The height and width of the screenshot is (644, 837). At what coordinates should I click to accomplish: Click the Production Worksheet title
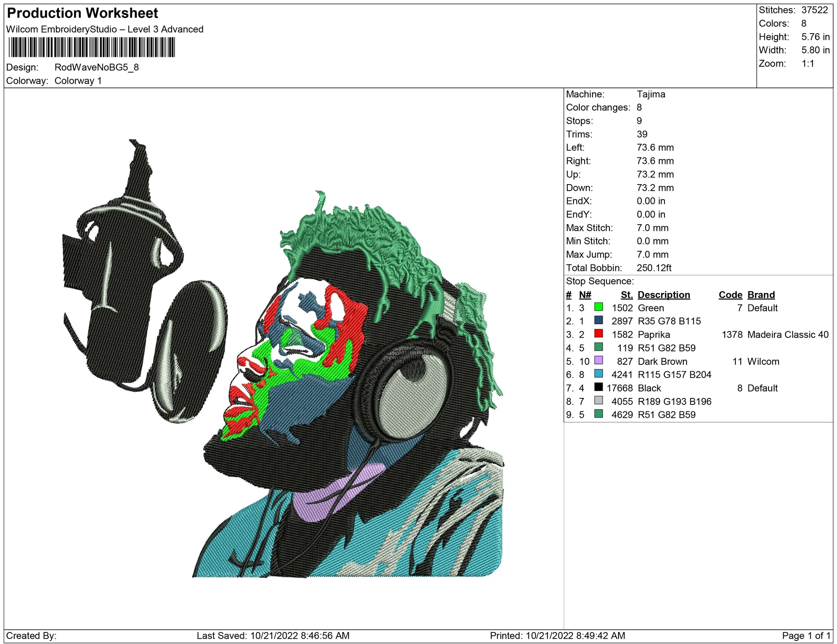tap(83, 13)
